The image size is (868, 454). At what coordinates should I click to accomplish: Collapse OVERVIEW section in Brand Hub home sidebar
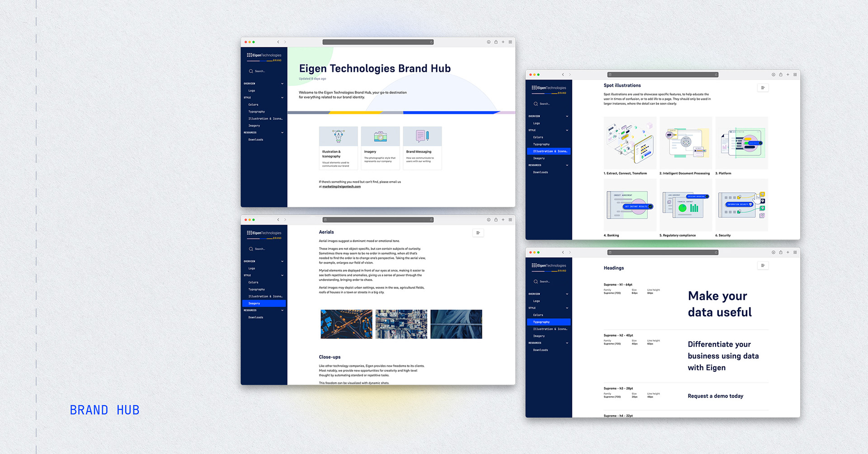point(282,84)
